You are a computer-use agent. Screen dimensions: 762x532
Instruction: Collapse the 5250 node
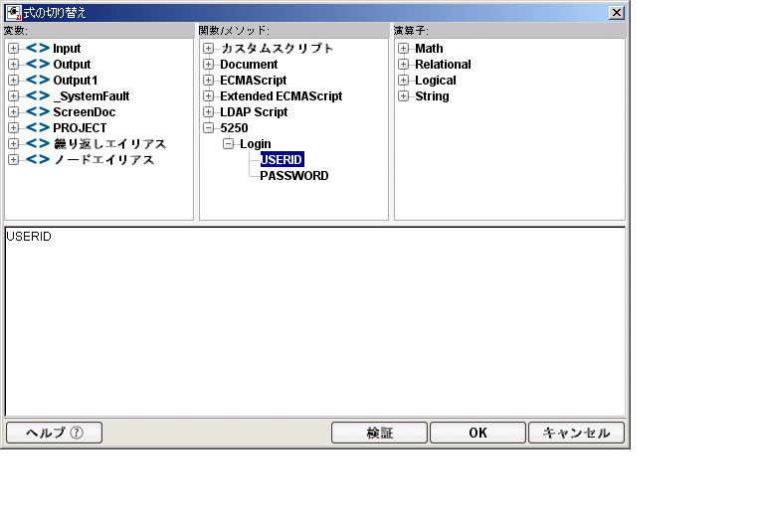209,127
